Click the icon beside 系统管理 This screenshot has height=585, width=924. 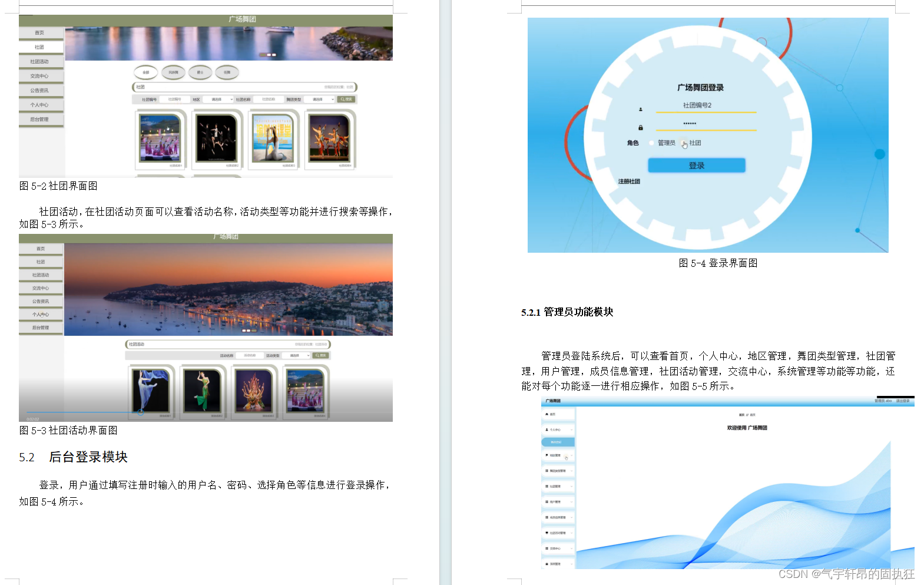tap(547, 564)
